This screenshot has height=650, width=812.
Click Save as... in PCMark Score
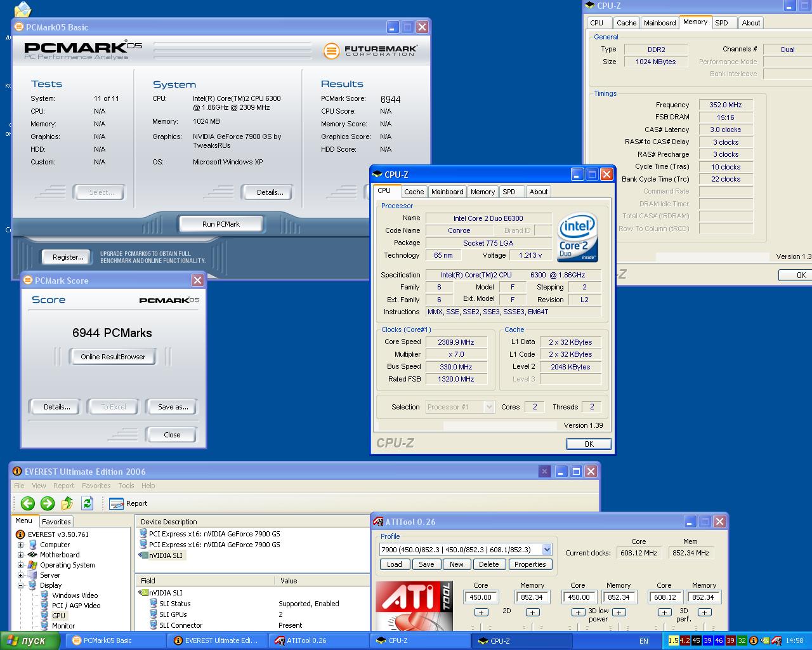point(173,407)
